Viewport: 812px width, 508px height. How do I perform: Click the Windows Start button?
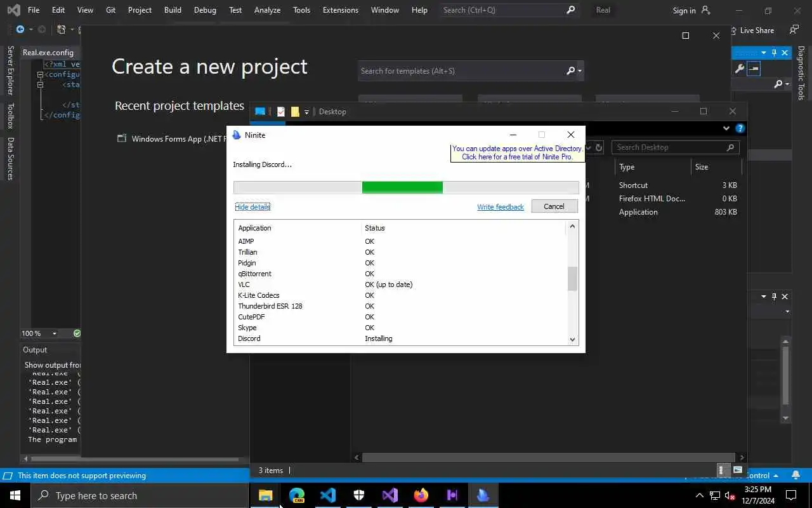click(15, 495)
